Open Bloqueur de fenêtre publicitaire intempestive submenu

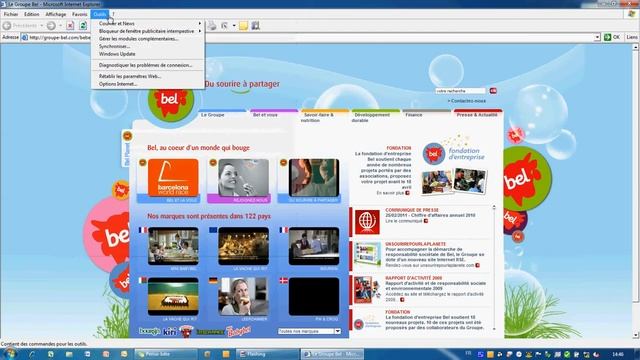[x=148, y=31]
